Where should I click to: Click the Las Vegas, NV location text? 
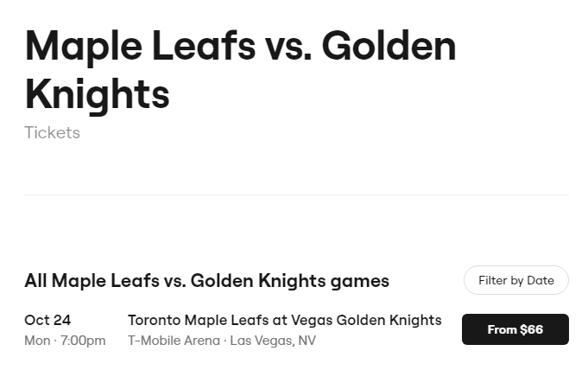[273, 341]
